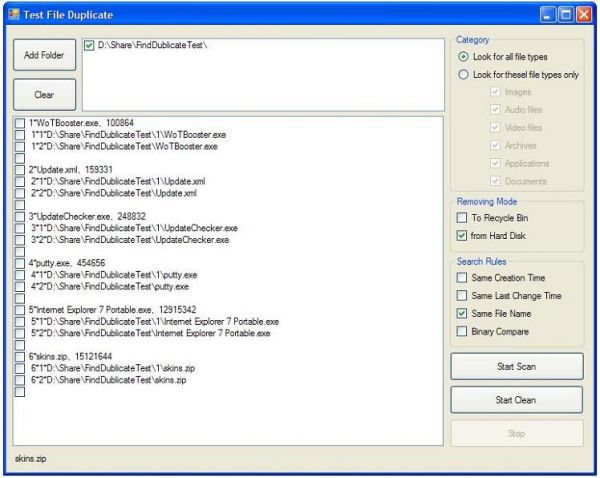600x478 pixels.
Task: Click the Start Clean button
Action: coord(517,400)
